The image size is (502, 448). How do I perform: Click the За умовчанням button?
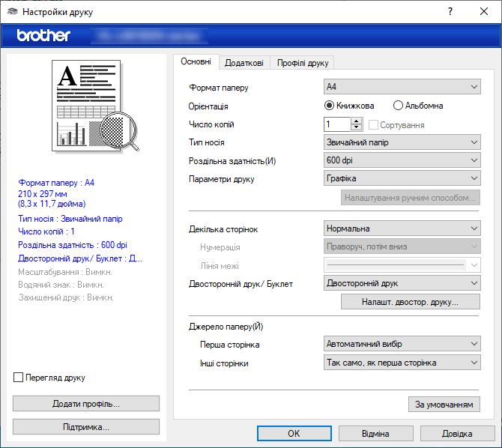(x=444, y=405)
